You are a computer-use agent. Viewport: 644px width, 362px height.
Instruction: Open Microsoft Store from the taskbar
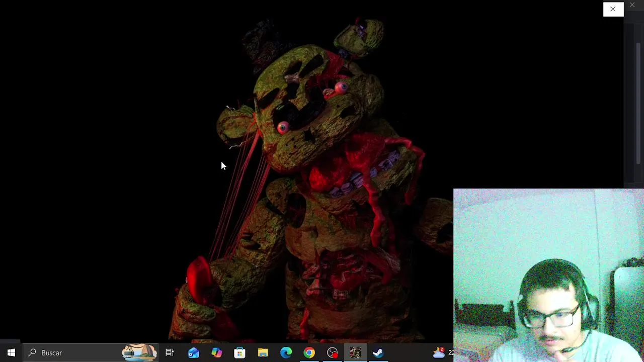tap(240, 352)
